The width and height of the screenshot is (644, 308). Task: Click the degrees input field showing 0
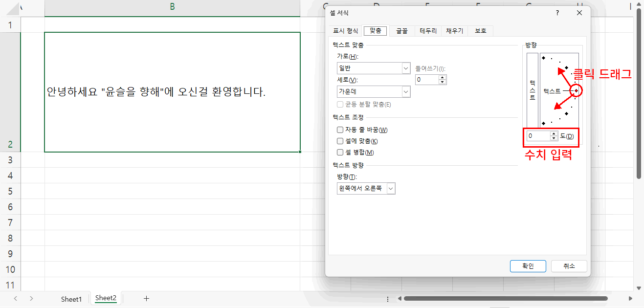pyautogui.click(x=538, y=135)
